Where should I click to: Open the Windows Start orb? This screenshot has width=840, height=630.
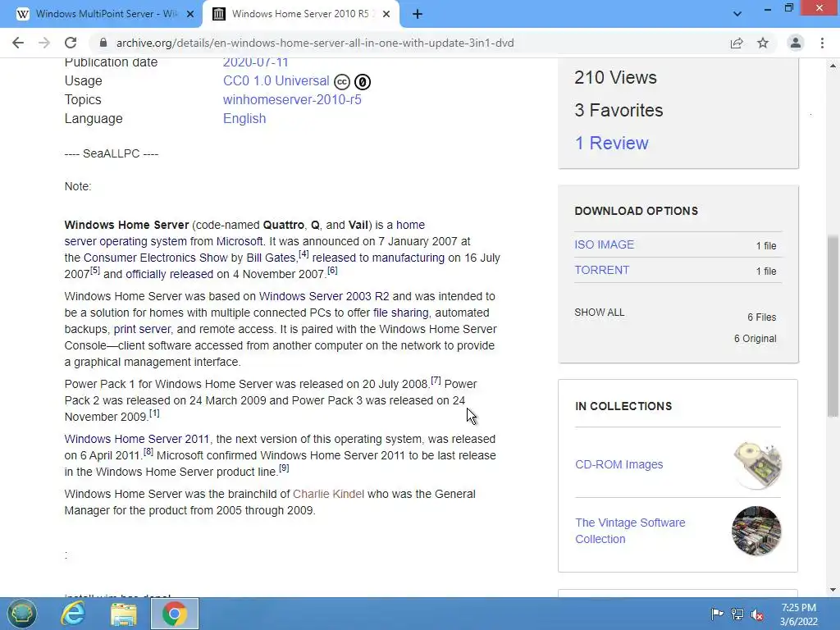pyautogui.click(x=21, y=614)
